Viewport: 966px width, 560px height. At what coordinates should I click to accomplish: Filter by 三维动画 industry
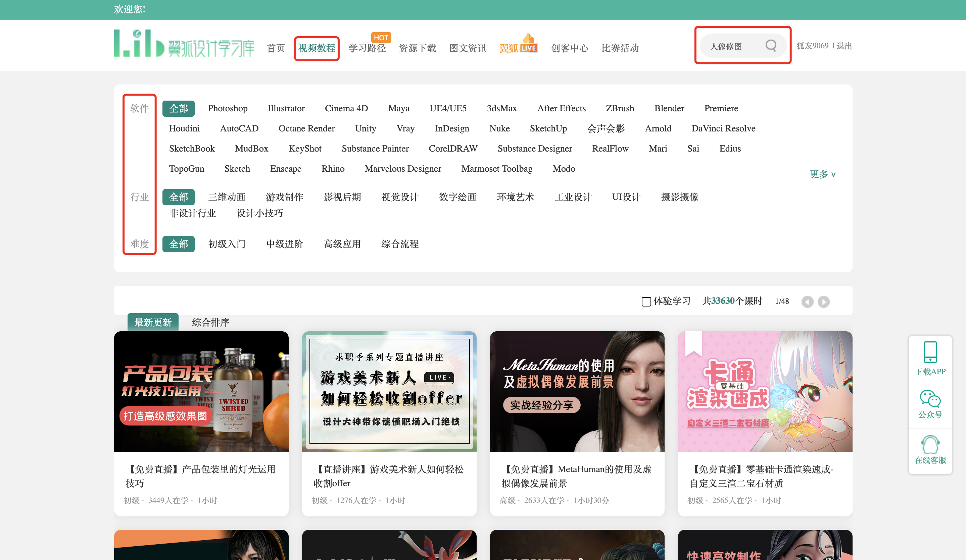(x=227, y=197)
